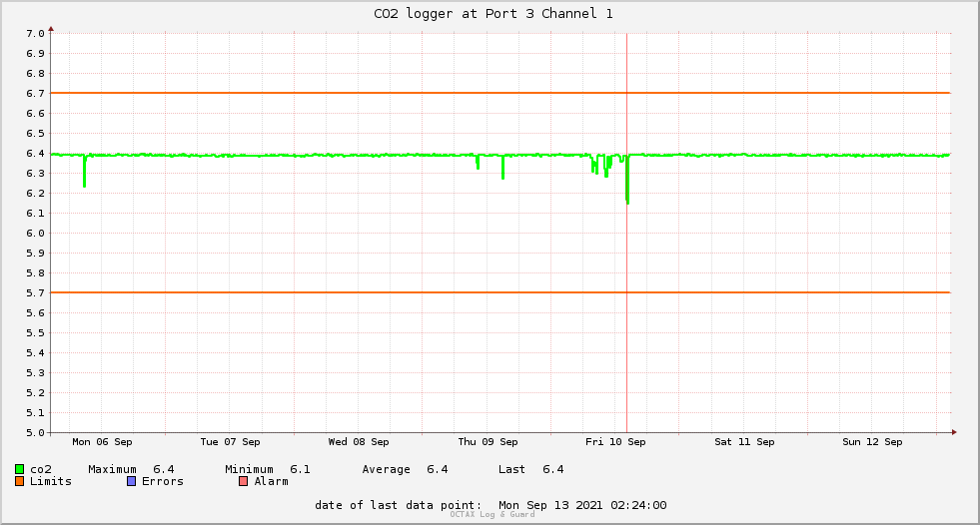Image resolution: width=980 pixels, height=525 pixels.
Task: Click the red Alarm legend swatch
Action: [244, 481]
